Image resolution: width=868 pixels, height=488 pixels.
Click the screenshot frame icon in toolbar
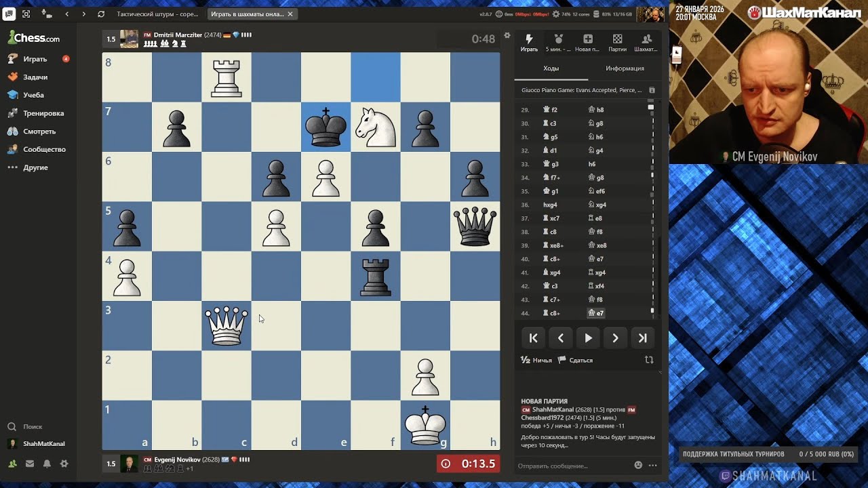tap(26, 14)
